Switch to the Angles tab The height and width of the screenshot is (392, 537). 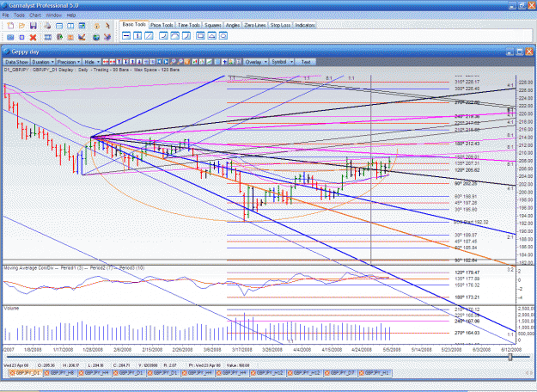click(233, 25)
